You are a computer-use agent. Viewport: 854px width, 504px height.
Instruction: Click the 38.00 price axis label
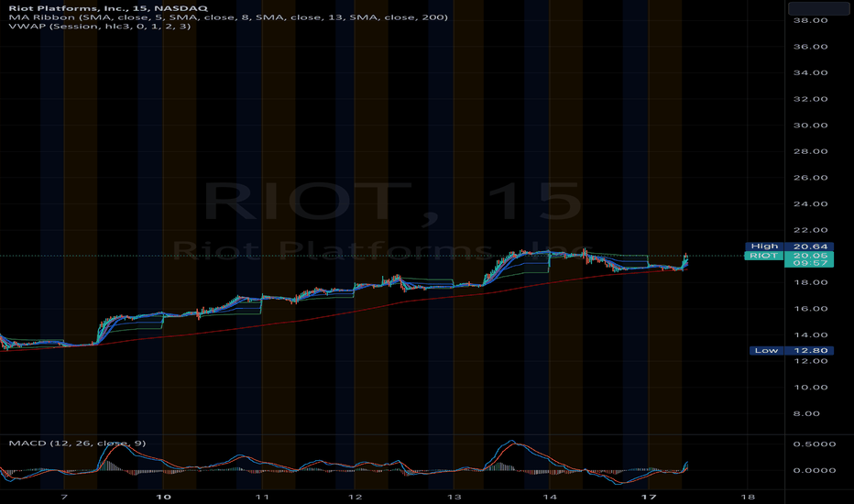[x=810, y=20]
